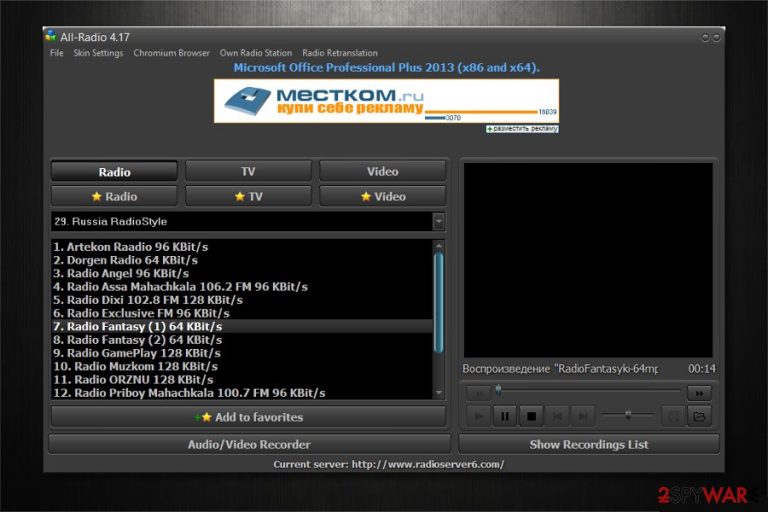Screen dimensions: 768x512
Task: Click the RadioFantasyki playback status text
Action: tap(560, 368)
